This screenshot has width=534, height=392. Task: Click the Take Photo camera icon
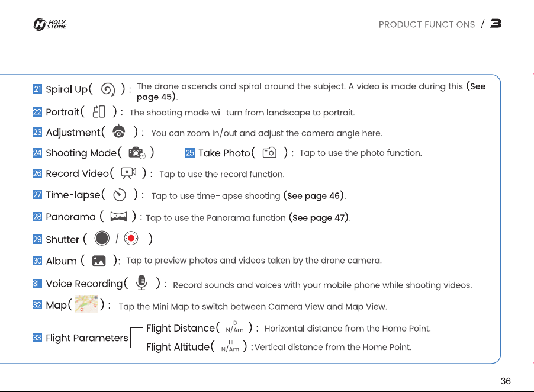coord(269,153)
